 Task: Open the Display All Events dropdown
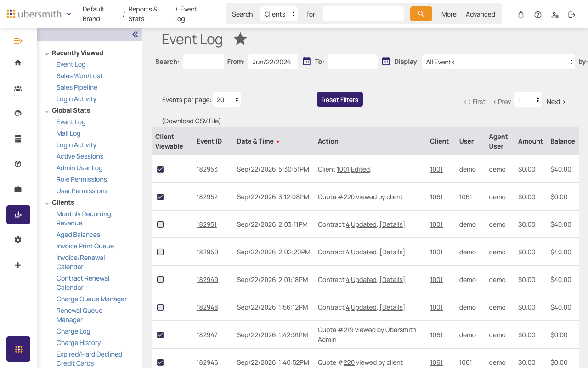tap(498, 62)
